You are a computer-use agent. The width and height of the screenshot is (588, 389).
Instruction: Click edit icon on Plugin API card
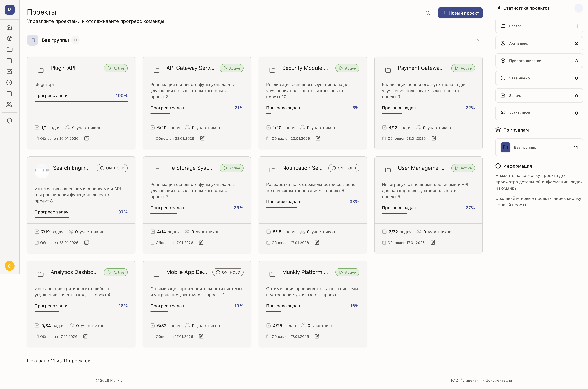tap(86, 138)
